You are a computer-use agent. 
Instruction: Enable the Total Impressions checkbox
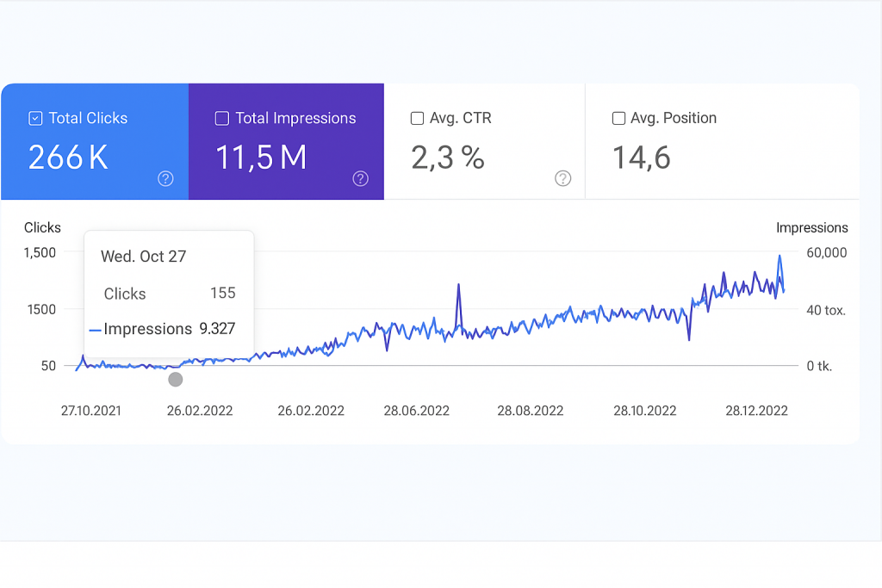pyautogui.click(x=222, y=119)
